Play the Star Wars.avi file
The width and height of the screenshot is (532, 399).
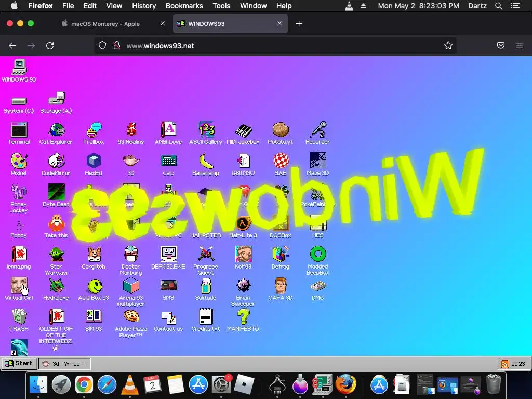pos(56,261)
